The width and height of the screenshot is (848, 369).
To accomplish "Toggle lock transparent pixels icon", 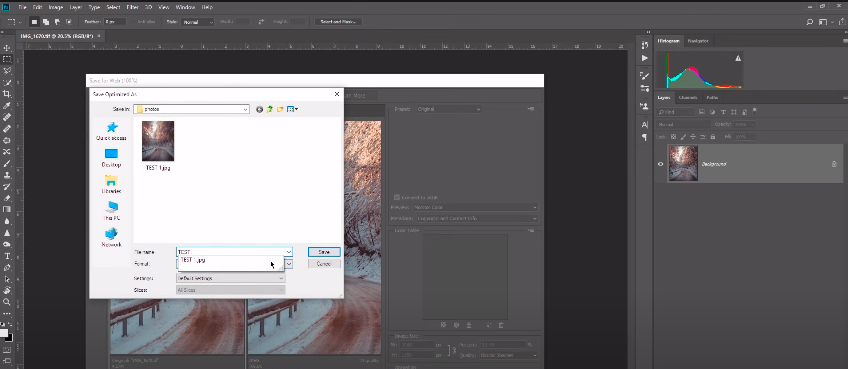I will (673, 137).
